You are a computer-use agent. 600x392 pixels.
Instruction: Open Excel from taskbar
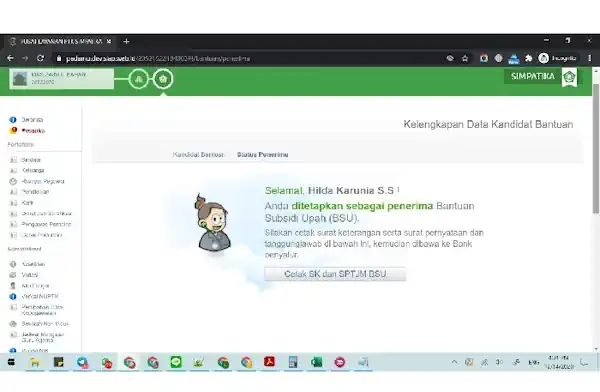pos(316,362)
